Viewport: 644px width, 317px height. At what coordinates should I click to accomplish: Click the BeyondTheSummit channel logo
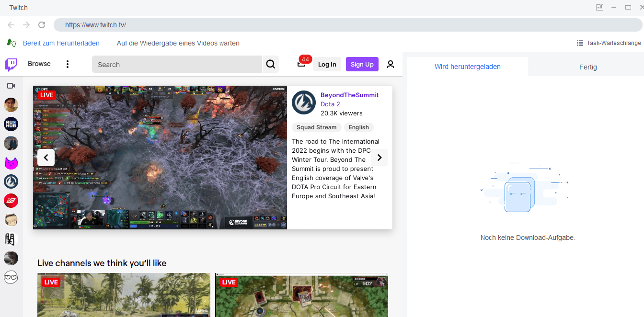(x=303, y=102)
